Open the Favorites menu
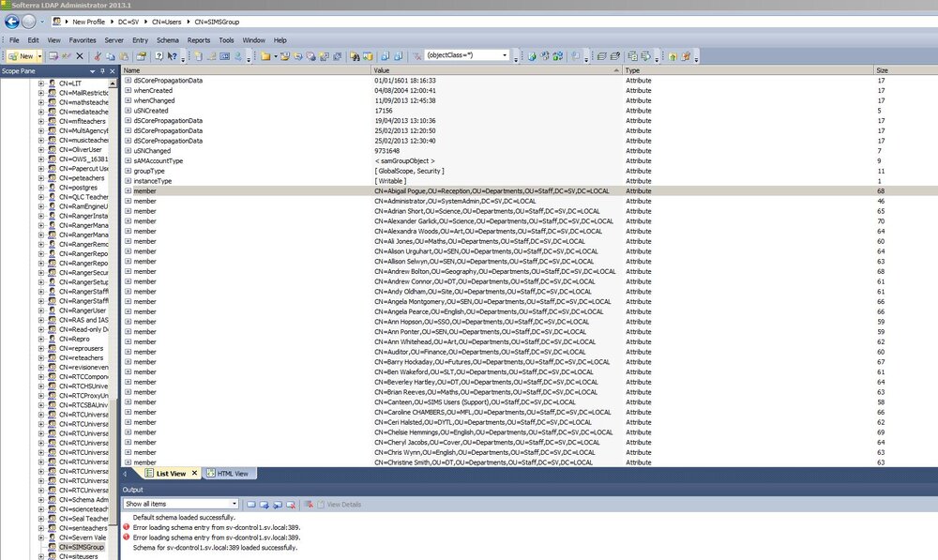The height and width of the screenshot is (560, 938). (x=83, y=40)
